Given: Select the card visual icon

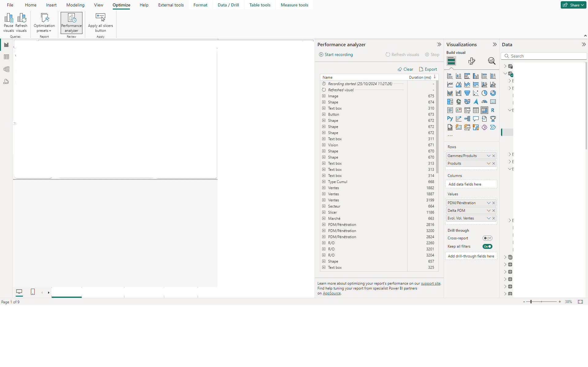Looking at the screenshot, I should (x=493, y=102).
